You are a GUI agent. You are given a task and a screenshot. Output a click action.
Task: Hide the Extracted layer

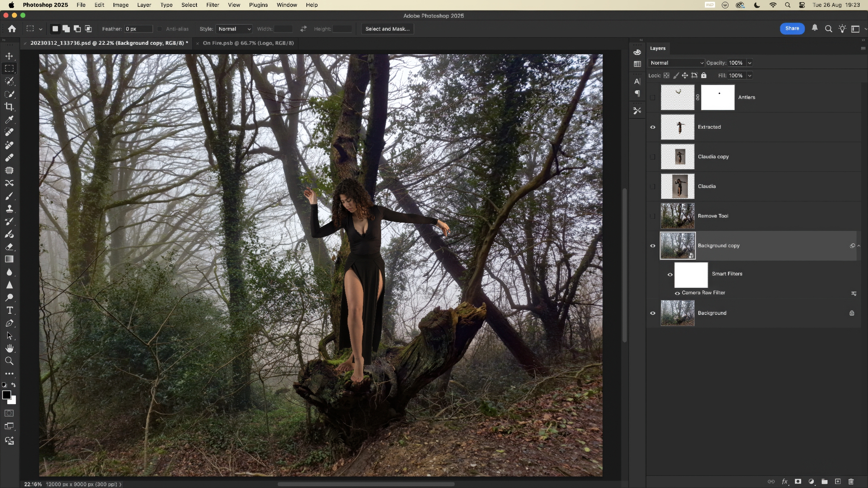coord(653,127)
